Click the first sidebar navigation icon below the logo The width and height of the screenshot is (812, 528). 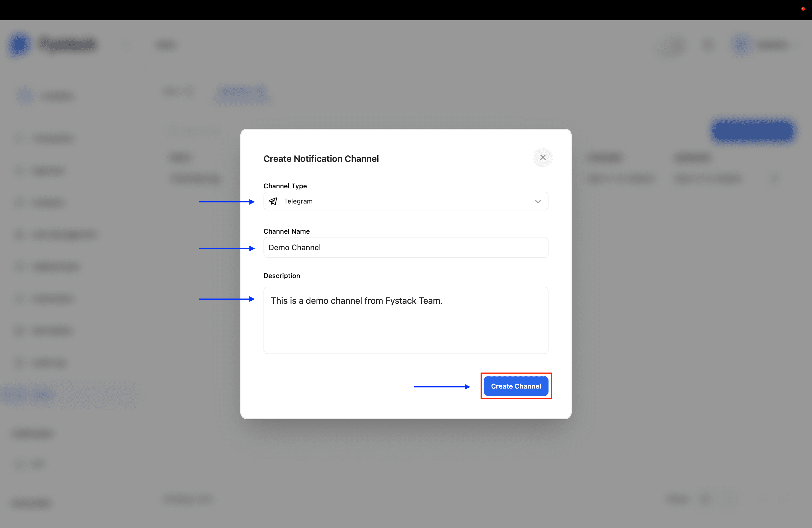click(25, 96)
